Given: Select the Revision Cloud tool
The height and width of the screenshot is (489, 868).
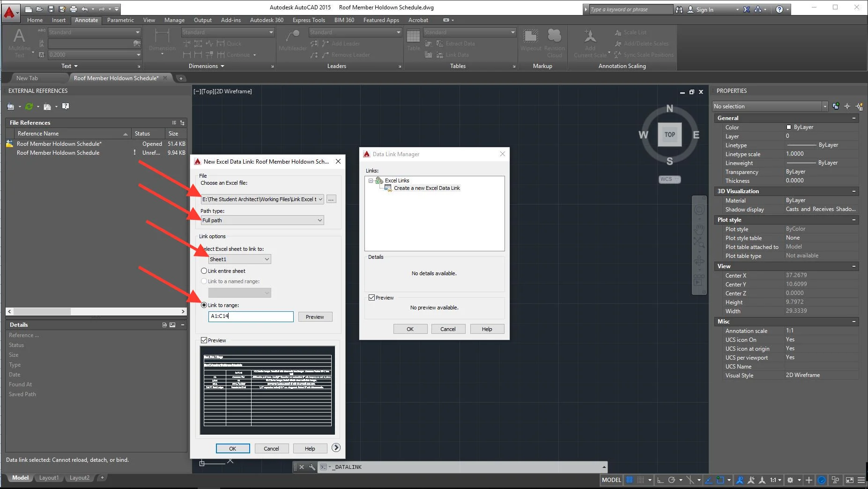Looking at the screenshot, I should tap(554, 42).
